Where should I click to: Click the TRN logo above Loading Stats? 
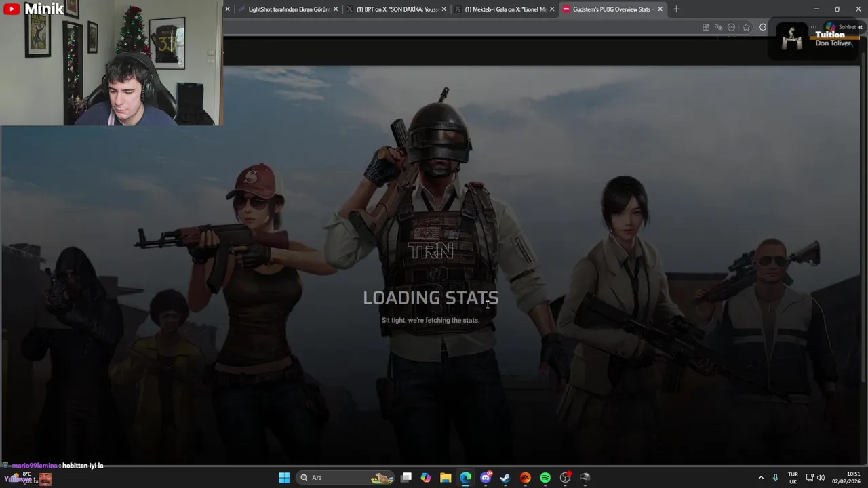coord(431,251)
